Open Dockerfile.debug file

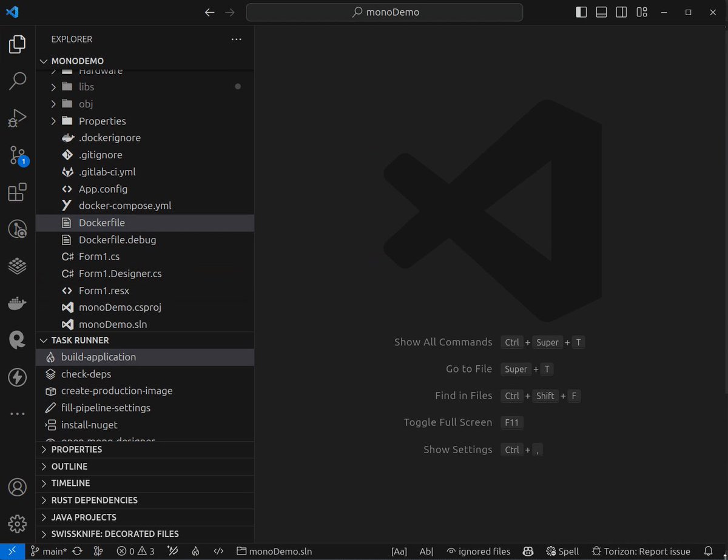(x=145, y=240)
